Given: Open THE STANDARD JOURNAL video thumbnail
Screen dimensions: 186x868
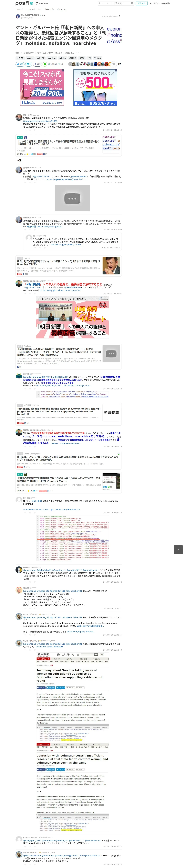Looking at the screenshot, I should point(72,317).
